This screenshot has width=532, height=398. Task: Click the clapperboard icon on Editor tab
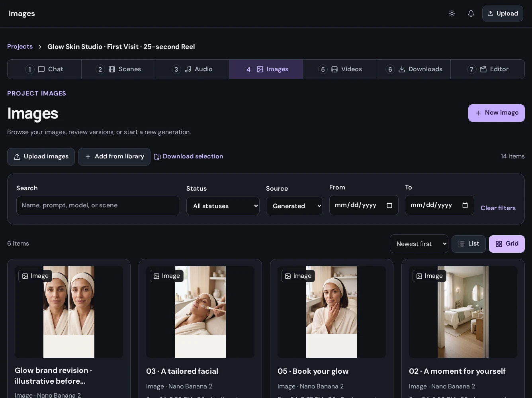click(x=483, y=69)
